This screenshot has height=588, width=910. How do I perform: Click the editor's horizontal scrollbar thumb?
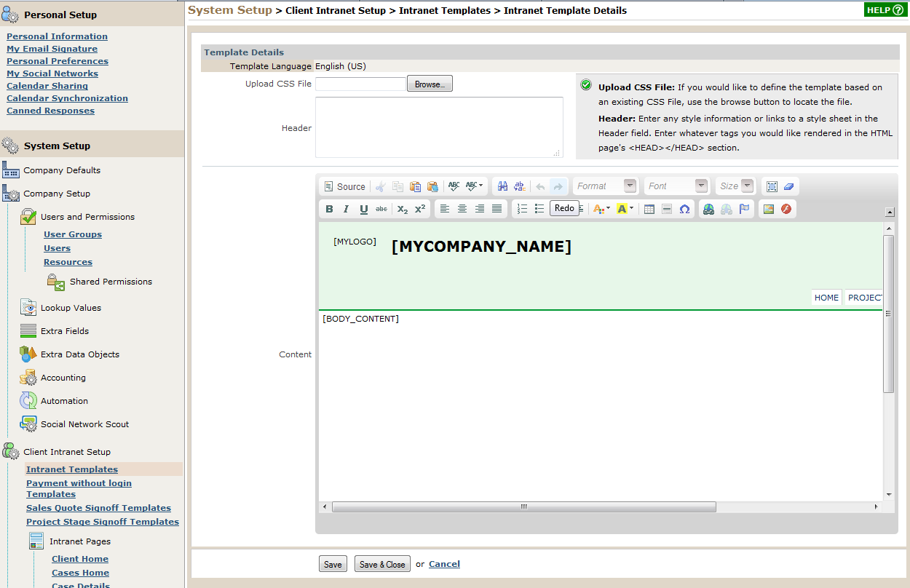[523, 506]
